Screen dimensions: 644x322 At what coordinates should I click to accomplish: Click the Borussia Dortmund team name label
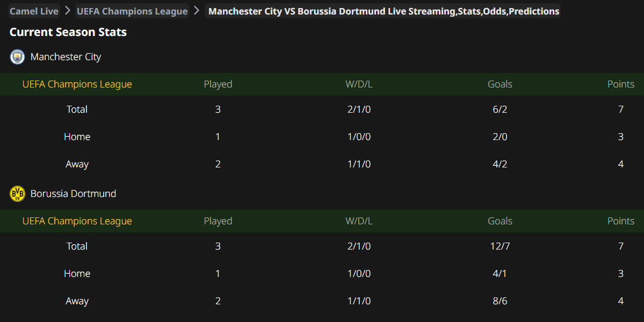point(73,193)
